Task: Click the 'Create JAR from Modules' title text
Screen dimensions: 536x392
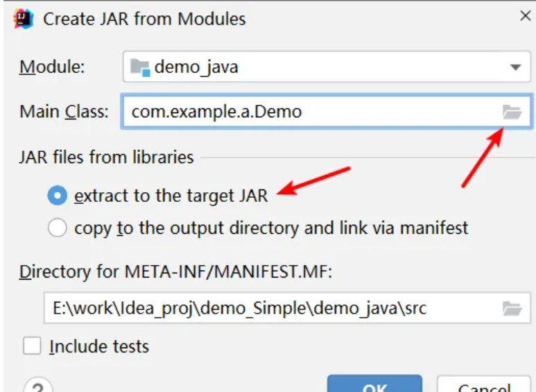Action: (x=144, y=19)
